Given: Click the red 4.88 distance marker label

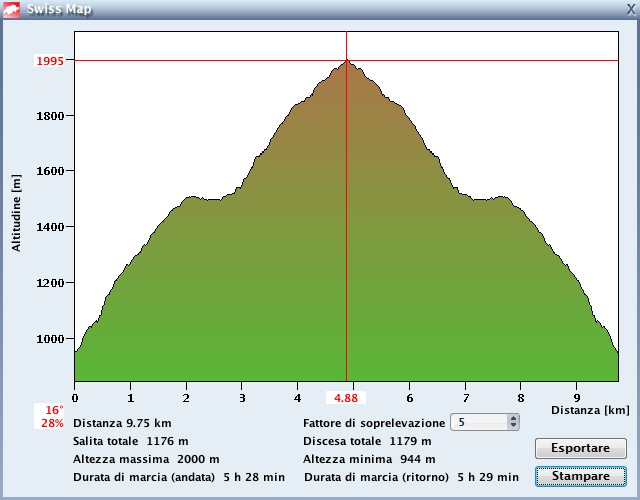Looking at the screenshot, I should pos(347,398).
